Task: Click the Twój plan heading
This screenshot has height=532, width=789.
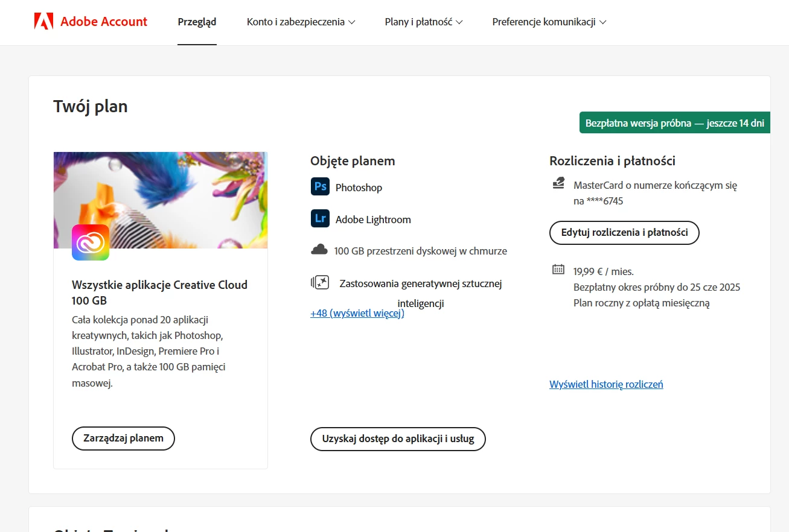Action: coord(91,107)
